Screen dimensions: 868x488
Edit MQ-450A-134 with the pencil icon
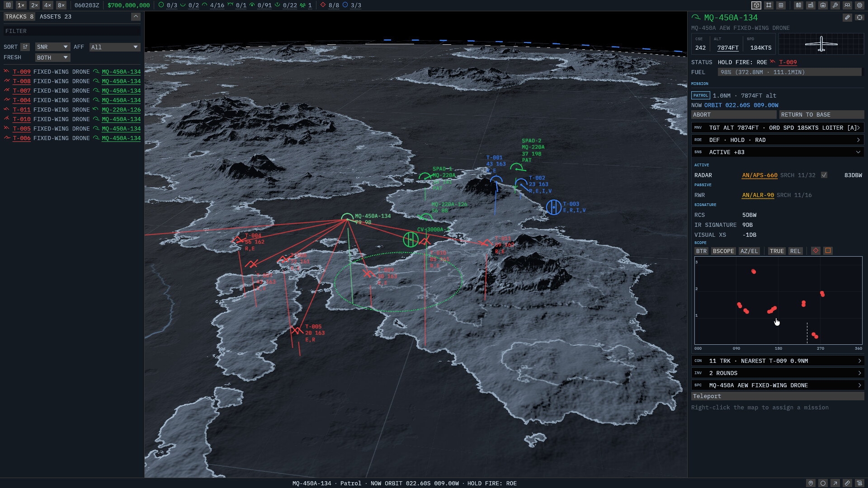pyautogui.click(x=847, y=18)
